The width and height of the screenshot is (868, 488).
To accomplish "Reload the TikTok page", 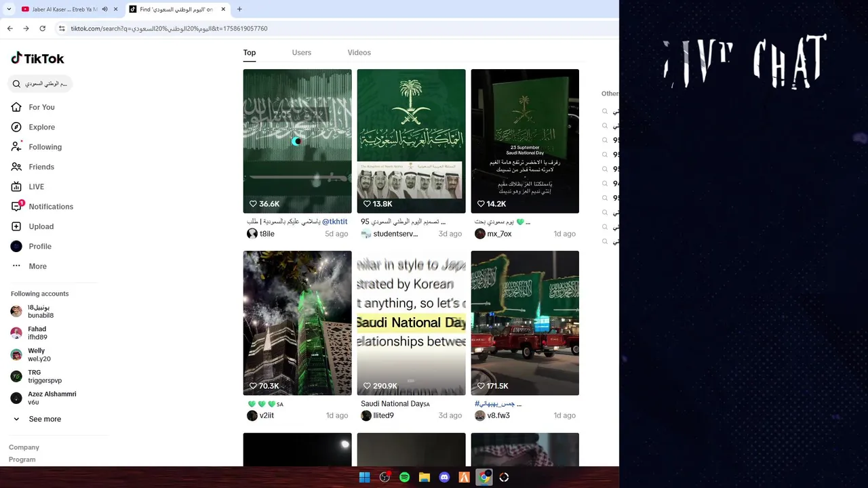I will [x=42, y=28].
